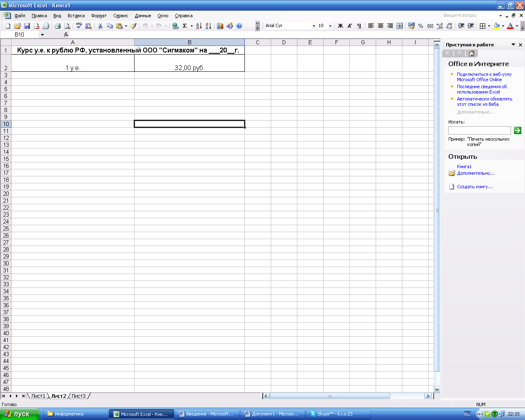Cut selection with the scissors icon
This screenshot has width=525, height=420.
(x=100, y=26)
